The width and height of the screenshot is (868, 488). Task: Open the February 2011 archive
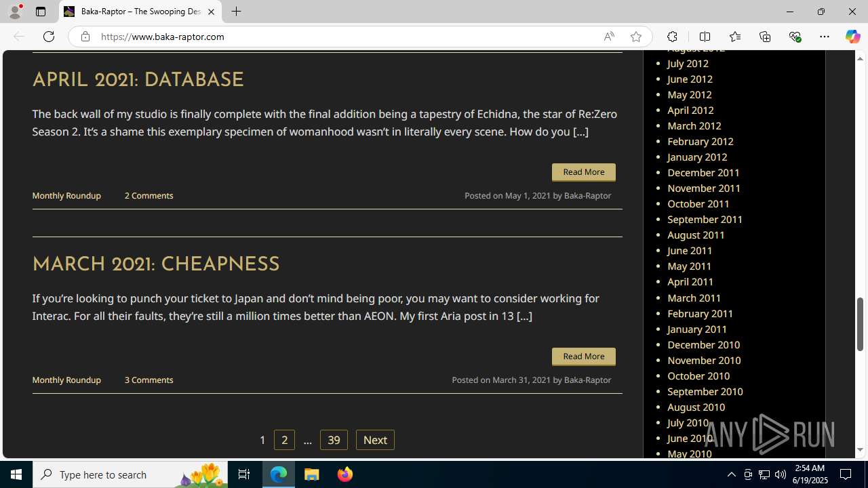pyautogui.click(x=700, y=313)
